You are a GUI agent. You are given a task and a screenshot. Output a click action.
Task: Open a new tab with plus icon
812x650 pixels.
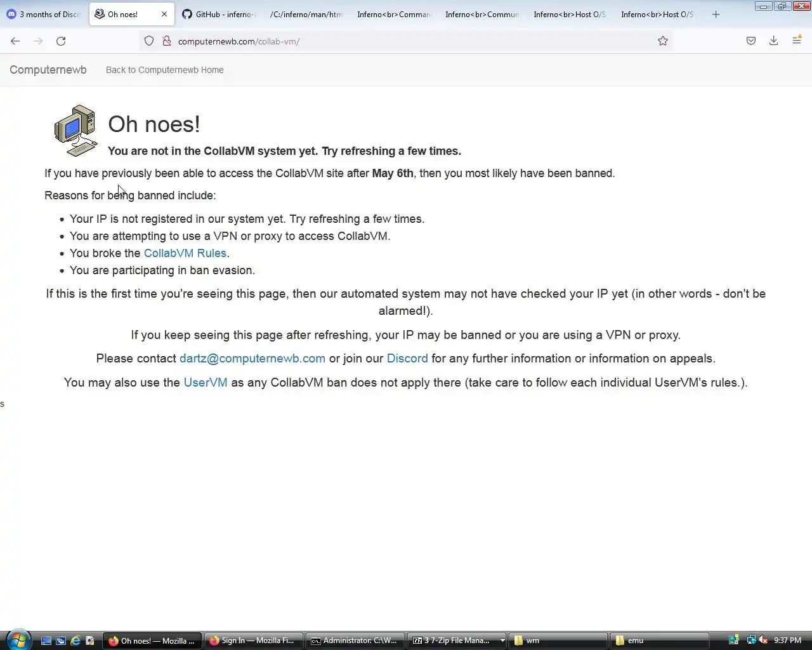(x=716, y=14)
